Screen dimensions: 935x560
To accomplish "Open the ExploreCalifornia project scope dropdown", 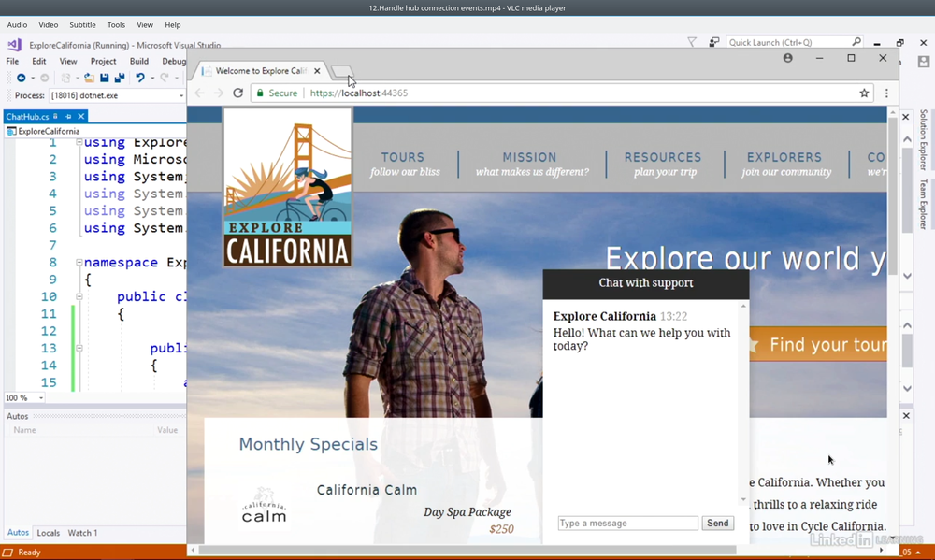I will [x=95, y=131].
